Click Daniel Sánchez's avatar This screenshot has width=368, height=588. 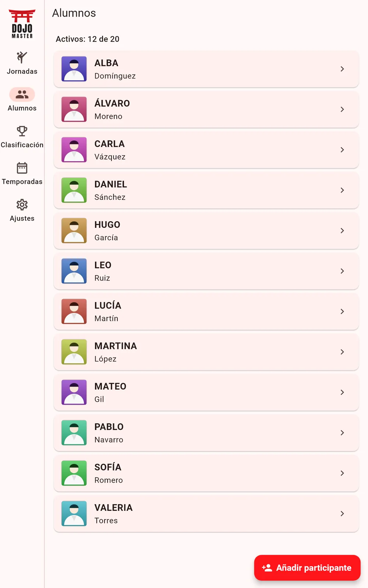click(x=74, y=190)
